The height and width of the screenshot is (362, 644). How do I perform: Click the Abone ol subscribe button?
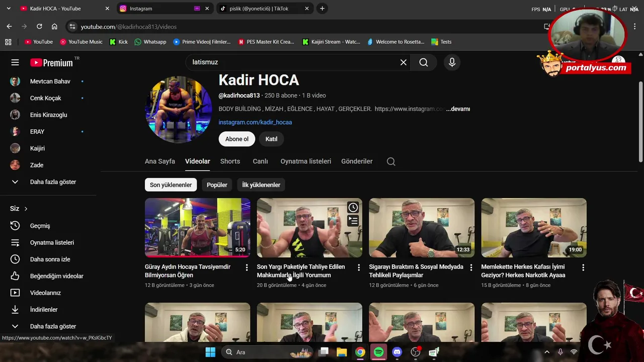[x=237, y=139]
